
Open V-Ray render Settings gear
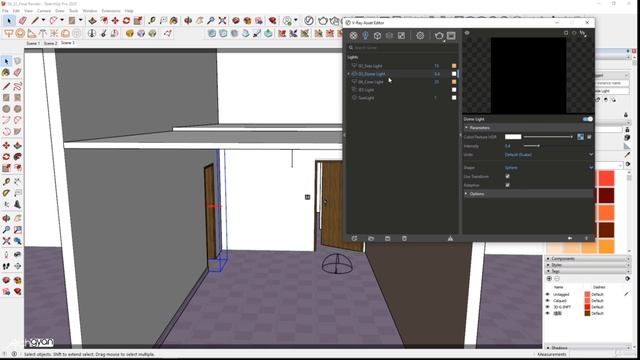420,36
